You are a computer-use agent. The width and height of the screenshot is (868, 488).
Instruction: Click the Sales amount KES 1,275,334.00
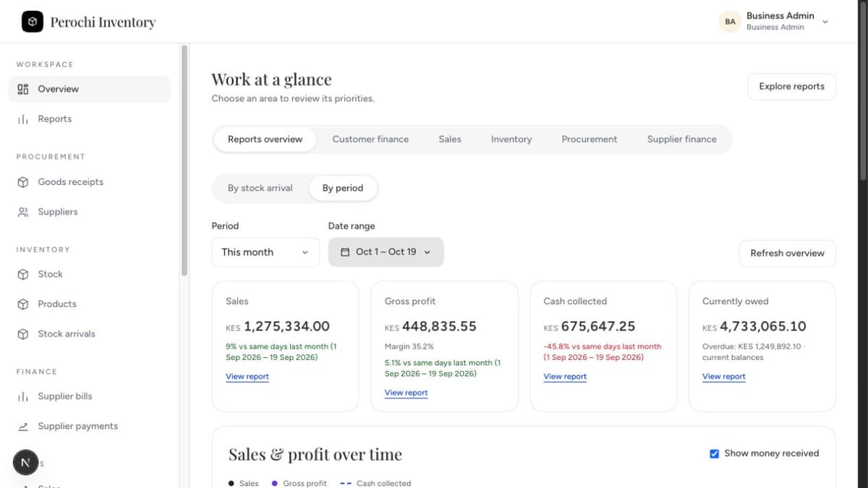[x=278, y=327]
